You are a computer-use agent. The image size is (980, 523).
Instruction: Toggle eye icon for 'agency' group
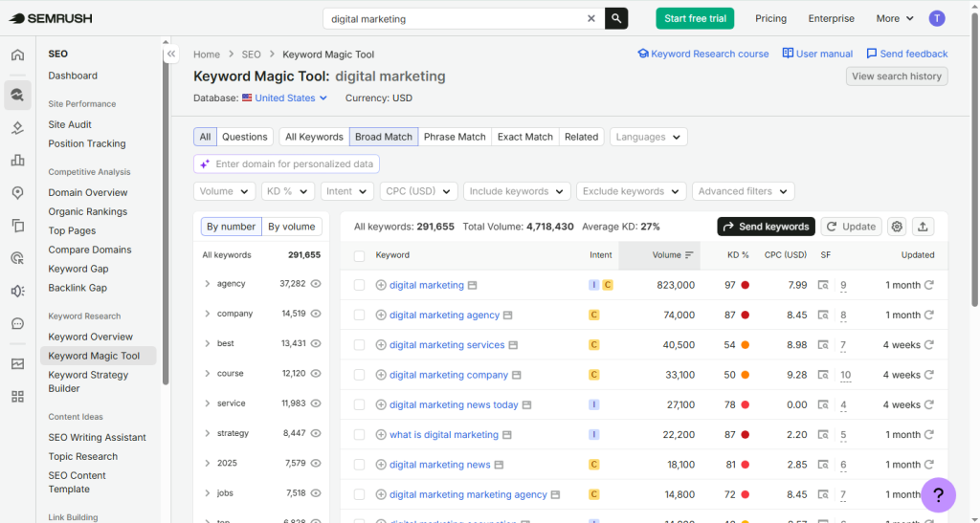point(316,283)
